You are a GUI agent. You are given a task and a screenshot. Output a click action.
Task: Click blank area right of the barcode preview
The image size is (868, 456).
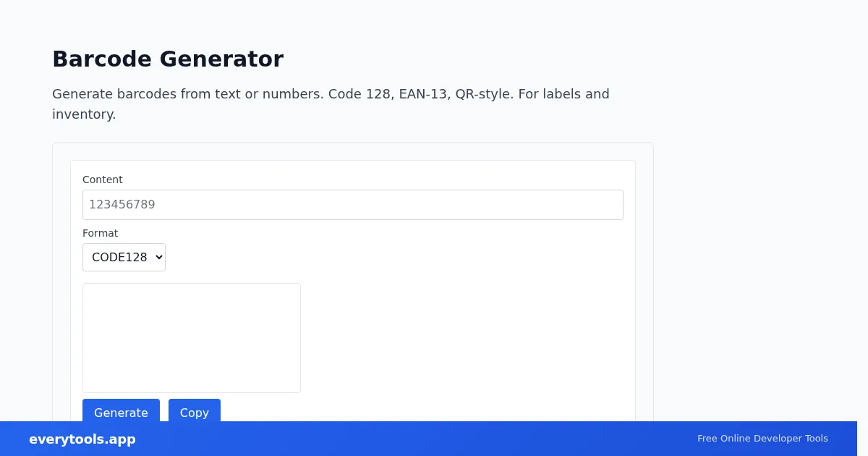click(463, 338)
